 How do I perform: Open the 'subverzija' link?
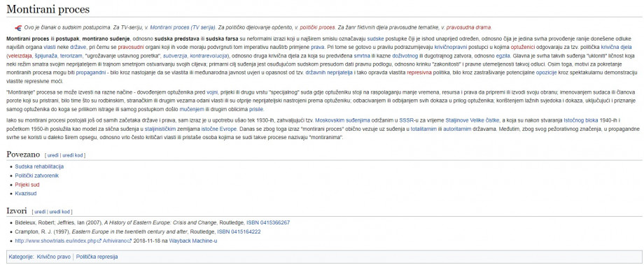174,55
